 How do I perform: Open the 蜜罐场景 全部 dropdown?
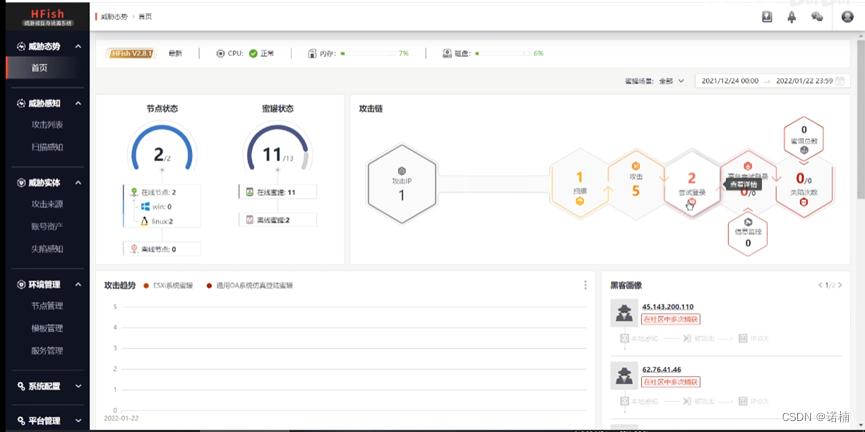671,81
